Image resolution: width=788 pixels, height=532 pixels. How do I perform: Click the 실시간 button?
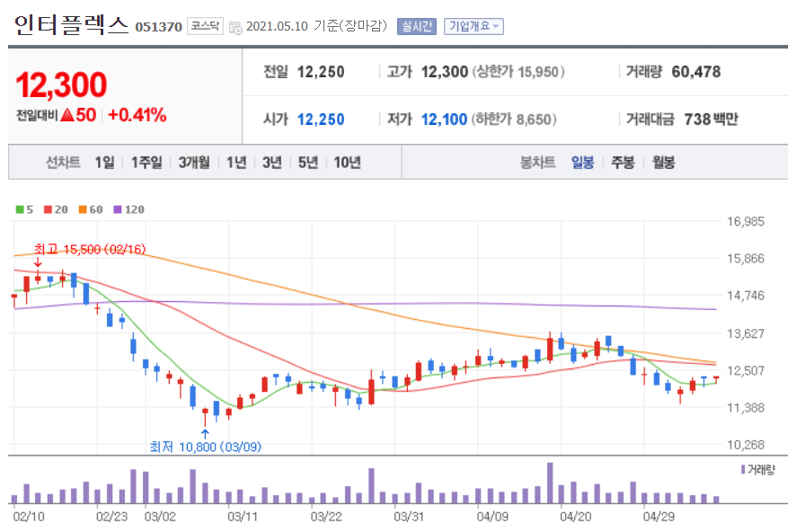click(417, 26)
